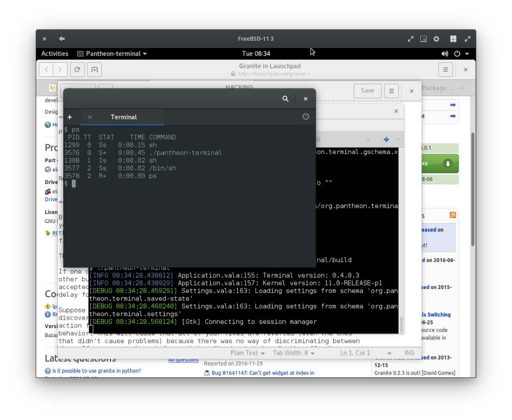Open the background terminal tab dropdown arrow
Screen dimensions: 512x420
398,140
